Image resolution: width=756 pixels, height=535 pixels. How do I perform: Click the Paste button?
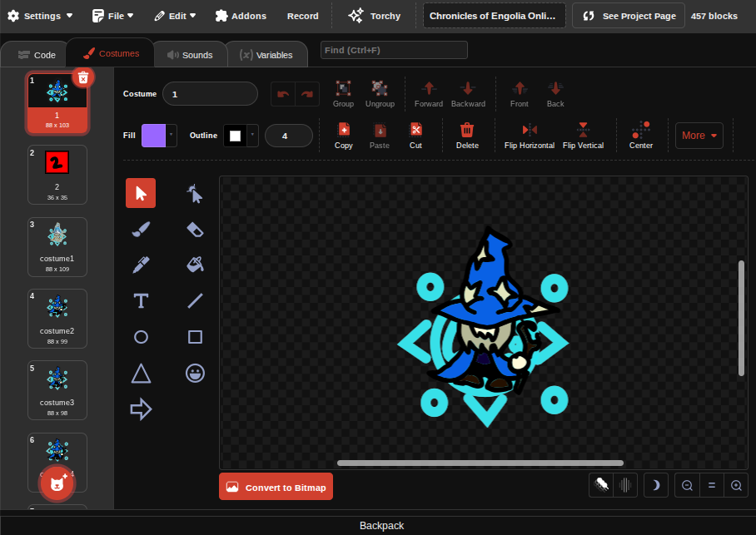[380, 136]
